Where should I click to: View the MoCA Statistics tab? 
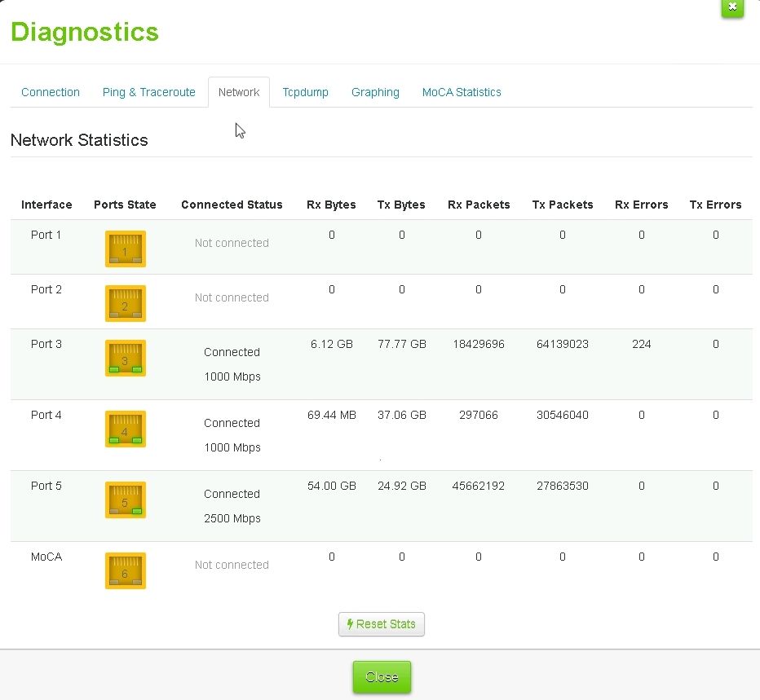click(x=462, y=92)
